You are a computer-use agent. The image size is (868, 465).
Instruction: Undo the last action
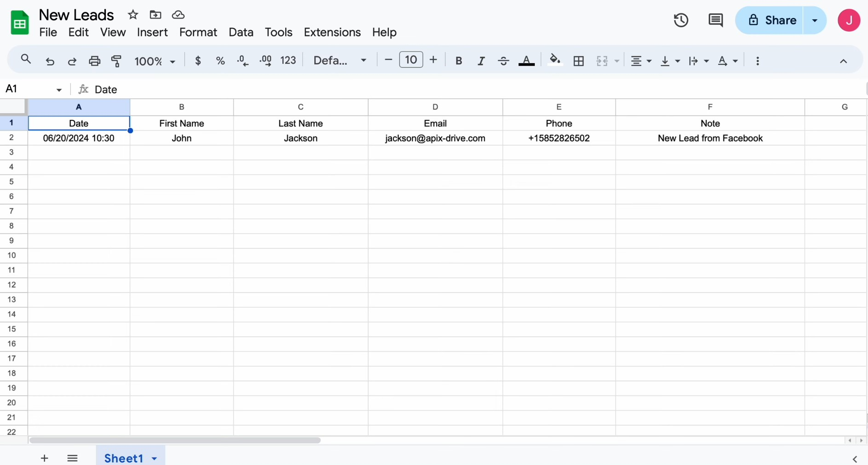50,60
